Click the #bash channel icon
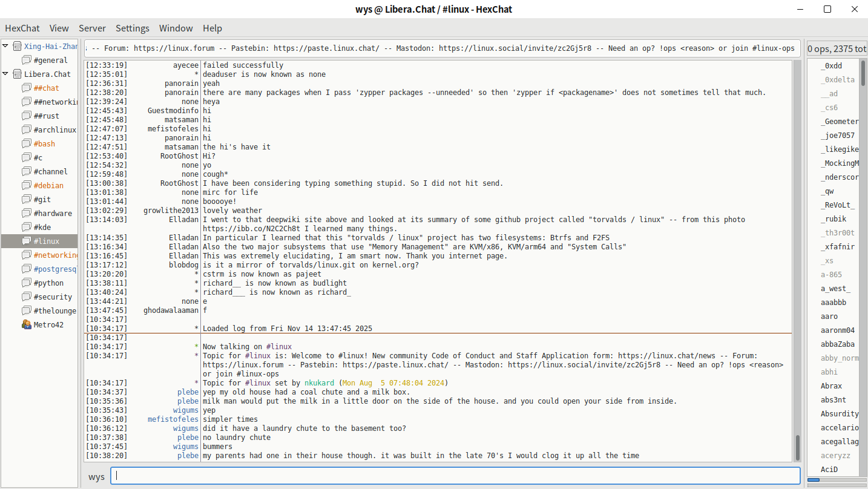Screen dimensions: 868x489 pyautogui.click(x=26, y=144)
